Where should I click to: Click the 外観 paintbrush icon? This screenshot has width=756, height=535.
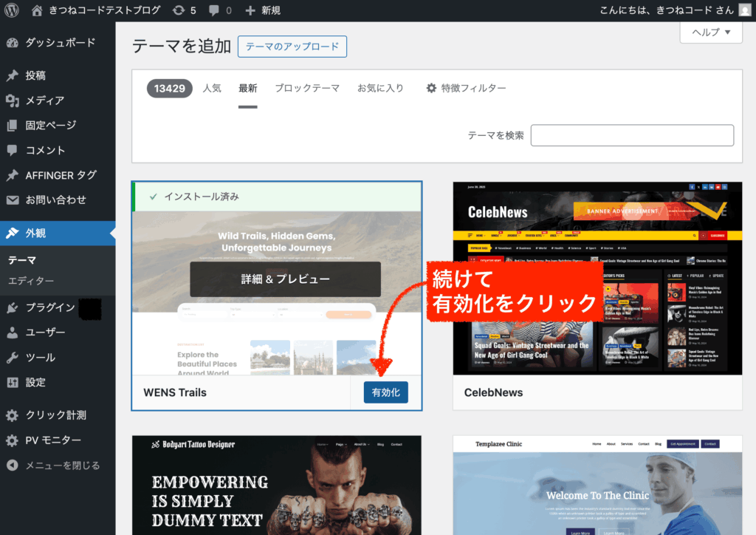click(13, 233)
